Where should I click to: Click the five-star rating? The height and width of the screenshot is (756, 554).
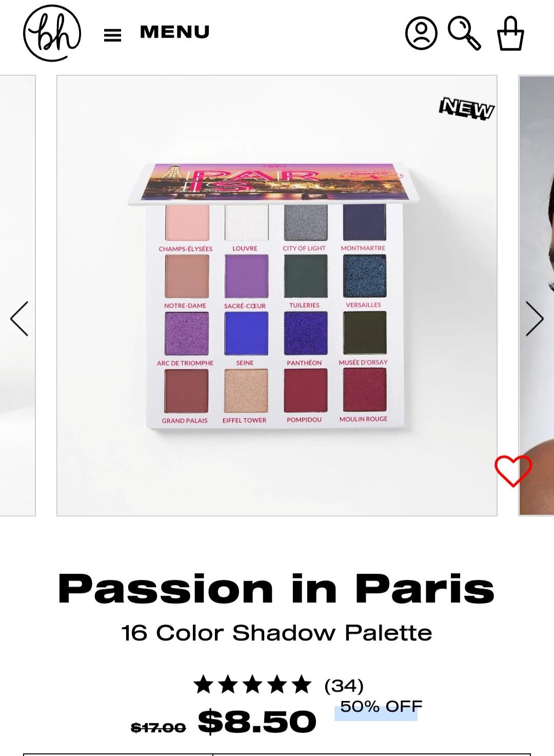tap(252, 684)
